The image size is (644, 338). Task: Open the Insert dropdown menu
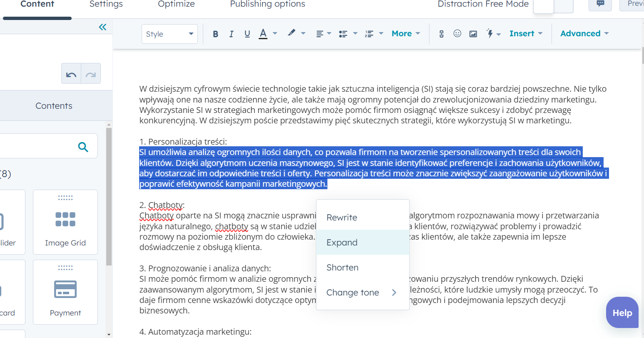[x=526, y=34]
